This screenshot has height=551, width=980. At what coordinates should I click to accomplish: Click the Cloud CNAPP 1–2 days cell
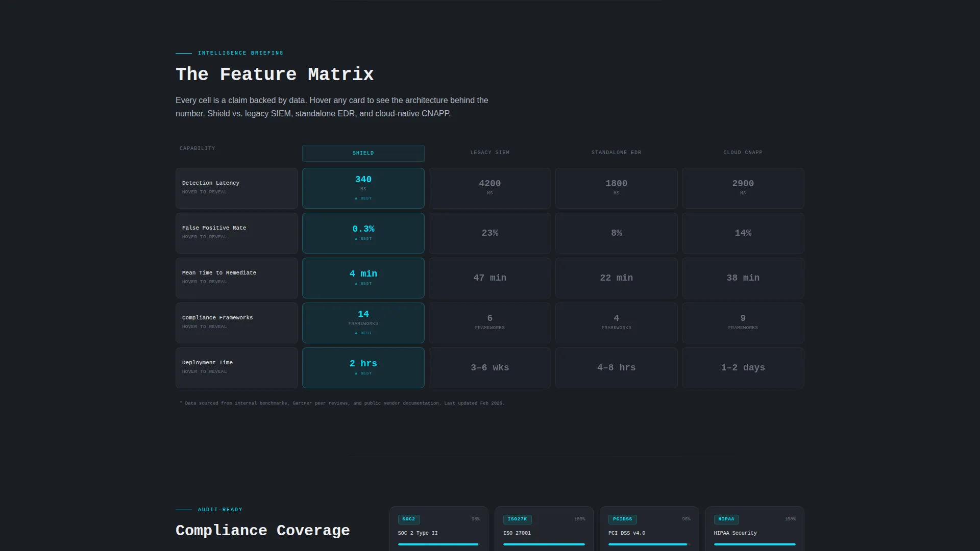[743, 368]
